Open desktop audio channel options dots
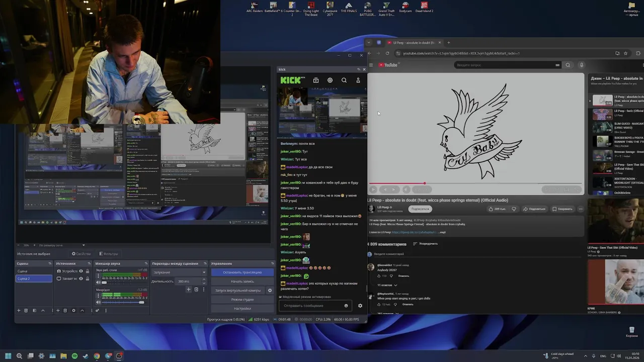 tap(98, 276)
